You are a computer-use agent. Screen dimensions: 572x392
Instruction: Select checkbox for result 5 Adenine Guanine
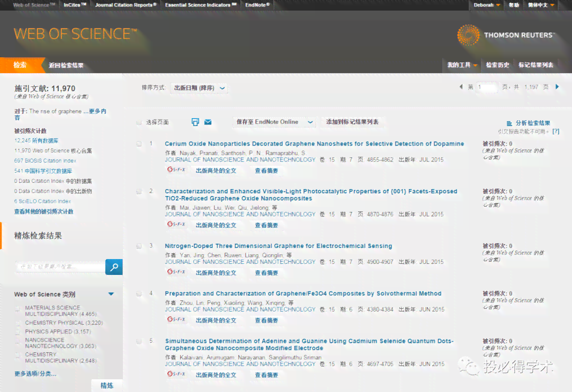coord(139,341)
